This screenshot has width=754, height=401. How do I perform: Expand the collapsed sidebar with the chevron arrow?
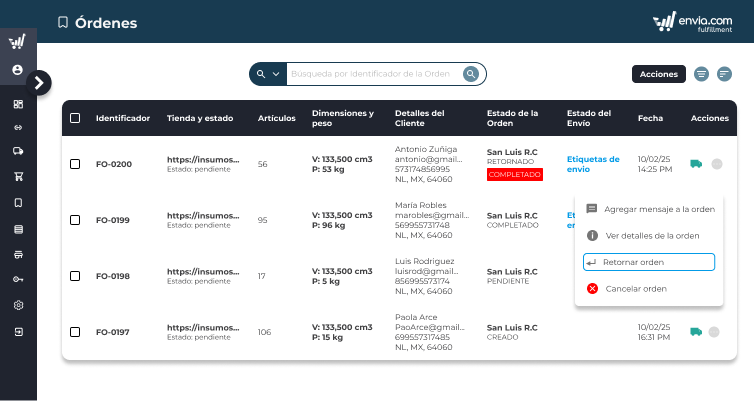point(39,83)
